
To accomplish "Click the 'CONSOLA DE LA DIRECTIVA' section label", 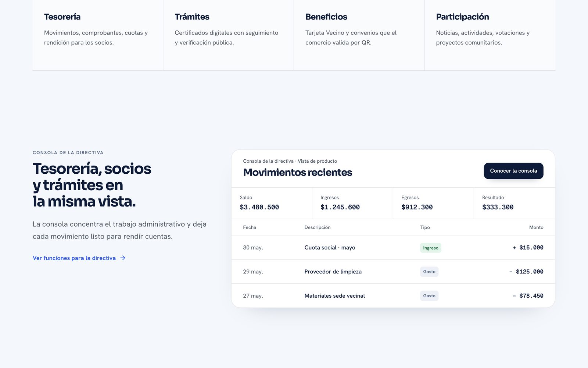I will point(68,153).
